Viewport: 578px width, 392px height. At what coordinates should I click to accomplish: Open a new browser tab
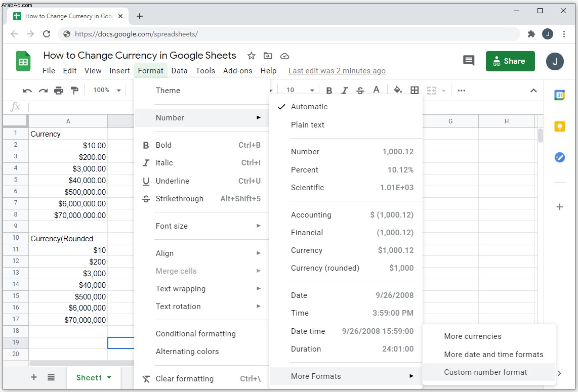coord(139,16)
